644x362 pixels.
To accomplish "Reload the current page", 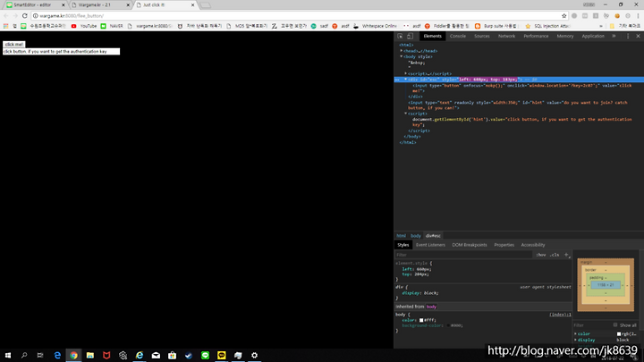I will (x=25, y=15).
